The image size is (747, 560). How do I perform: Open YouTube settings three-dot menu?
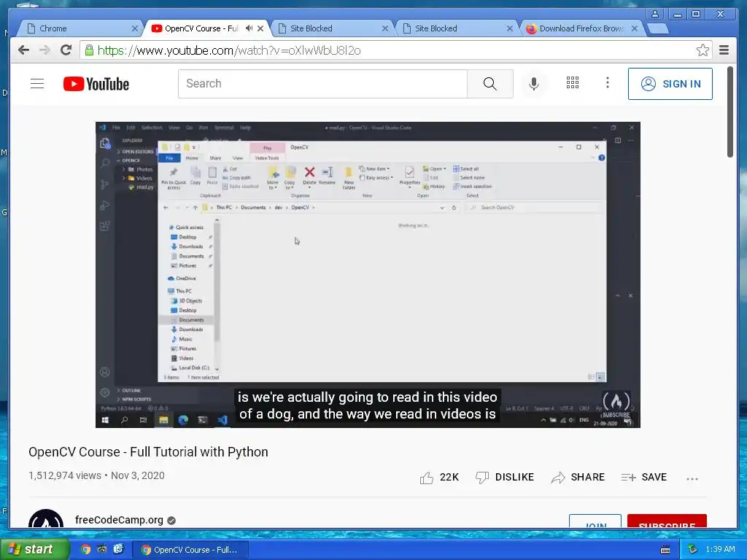point(607,83)
